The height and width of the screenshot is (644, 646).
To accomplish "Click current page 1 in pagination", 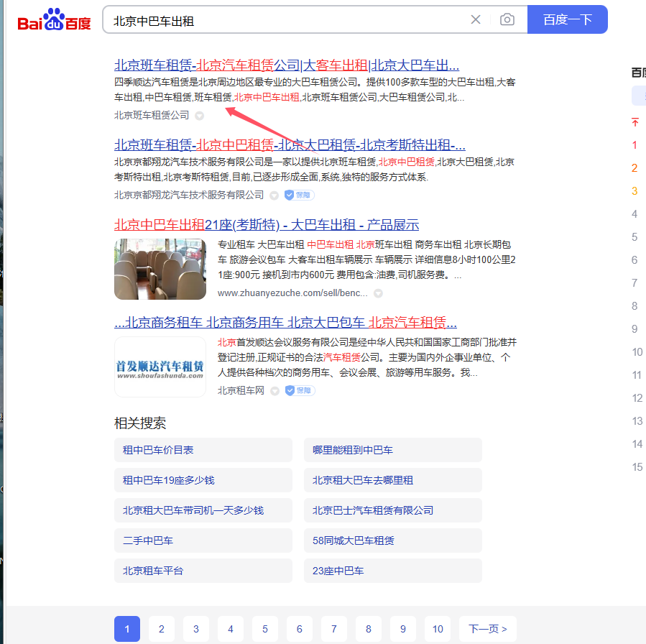I will point(127,629).
